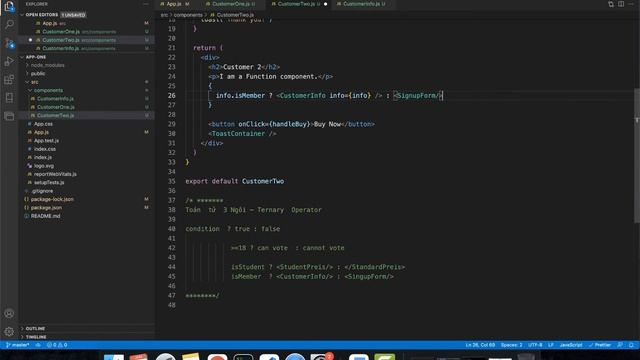Click line number 29 in the gutter
The width and height of the screenshot is (640, 360).
point(171,124)
